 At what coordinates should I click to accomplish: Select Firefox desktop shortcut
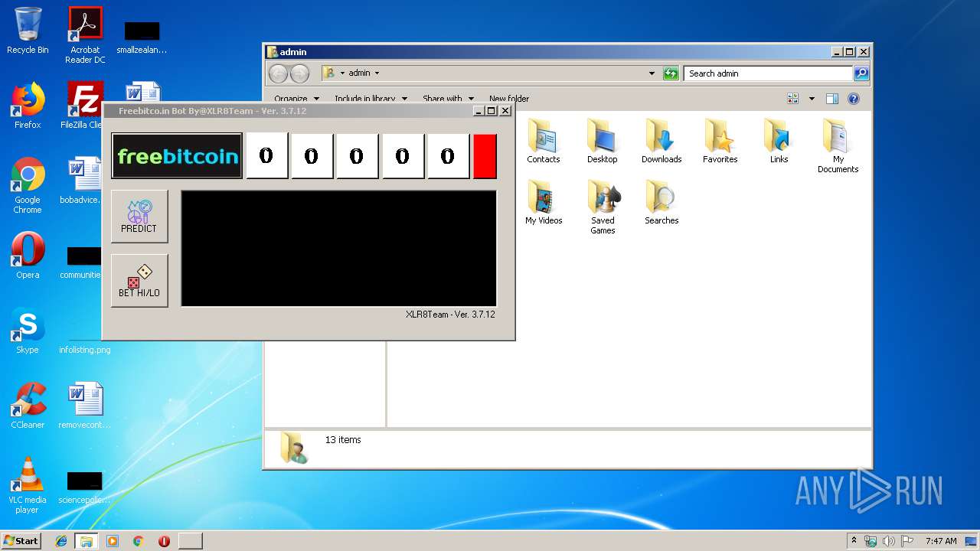coord(28,106)
